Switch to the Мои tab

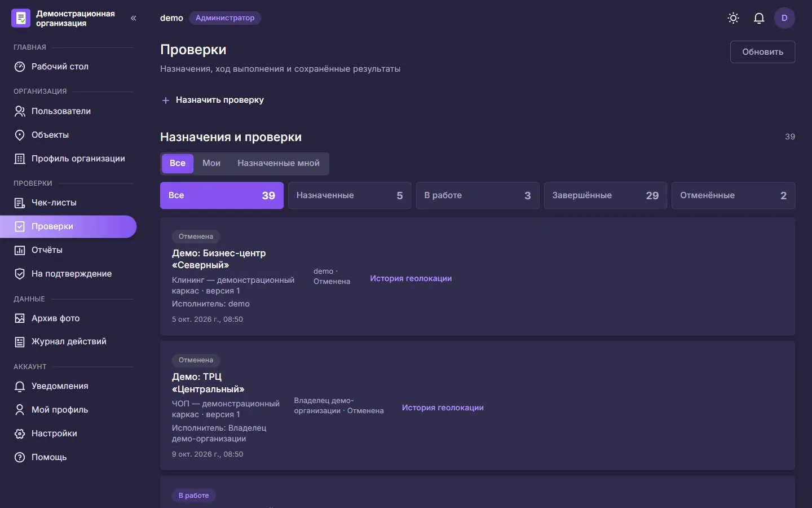click(211, 163)
